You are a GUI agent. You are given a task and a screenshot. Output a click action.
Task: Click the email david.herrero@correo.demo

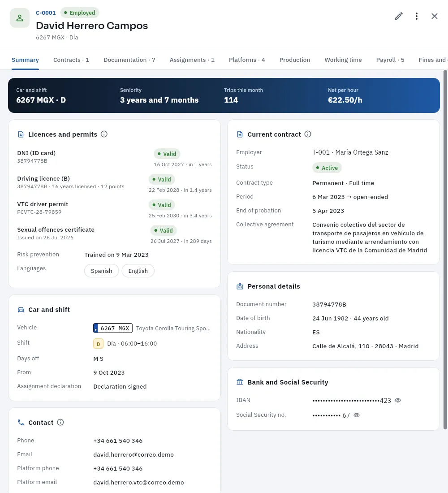click(x=134, y=454)
